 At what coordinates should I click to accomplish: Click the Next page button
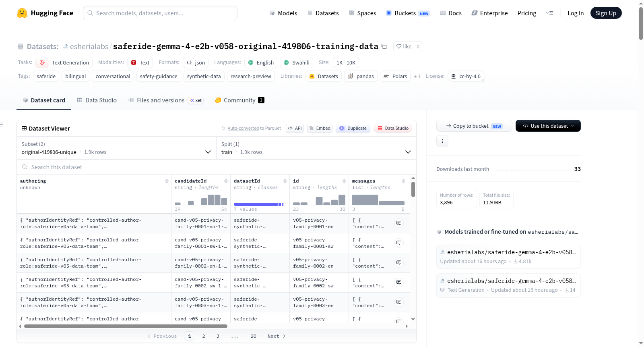277,336
